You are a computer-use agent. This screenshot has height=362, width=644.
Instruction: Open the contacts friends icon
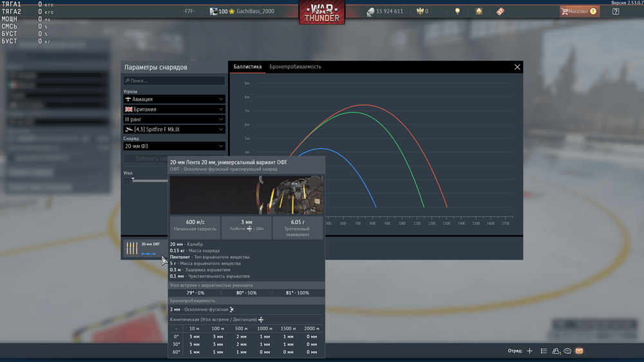[x=556, y=351]
